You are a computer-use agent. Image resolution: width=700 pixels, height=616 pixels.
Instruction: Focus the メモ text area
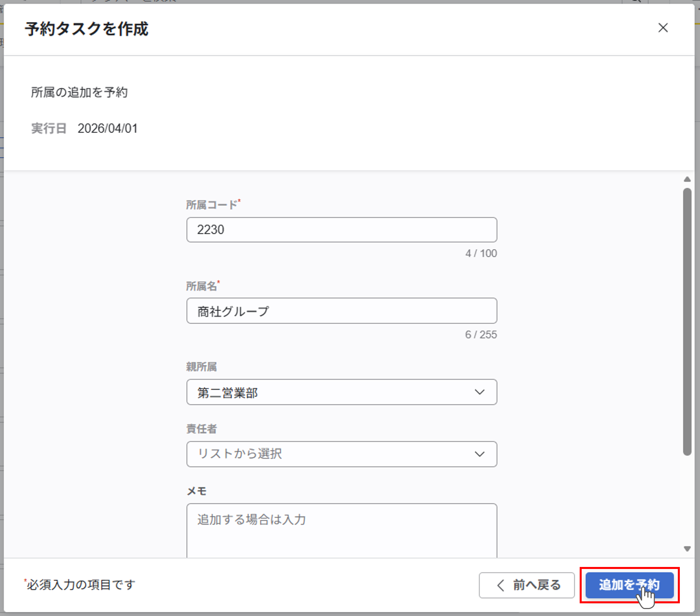coord(342,530)
